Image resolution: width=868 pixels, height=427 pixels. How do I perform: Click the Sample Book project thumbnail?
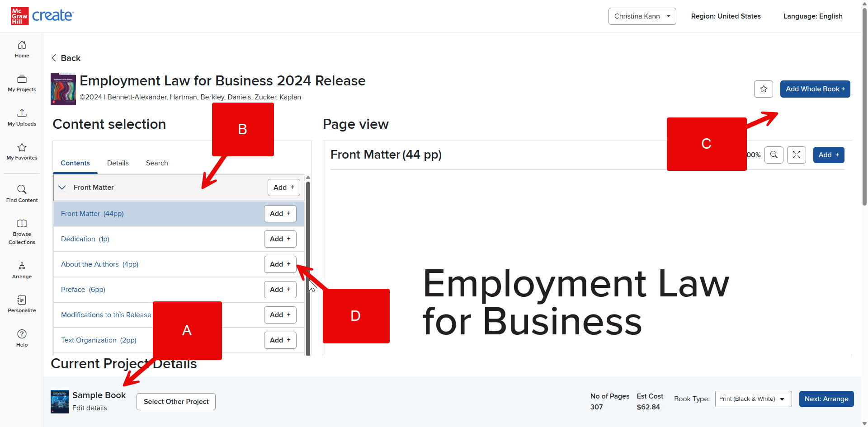coord(60,402)
